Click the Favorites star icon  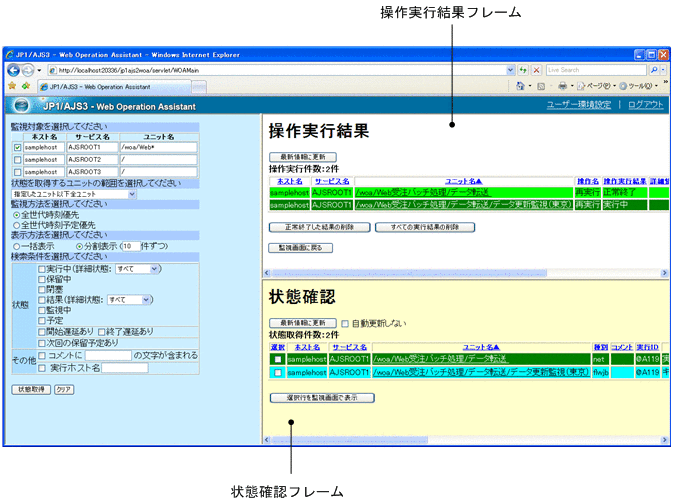coord(12,87)
